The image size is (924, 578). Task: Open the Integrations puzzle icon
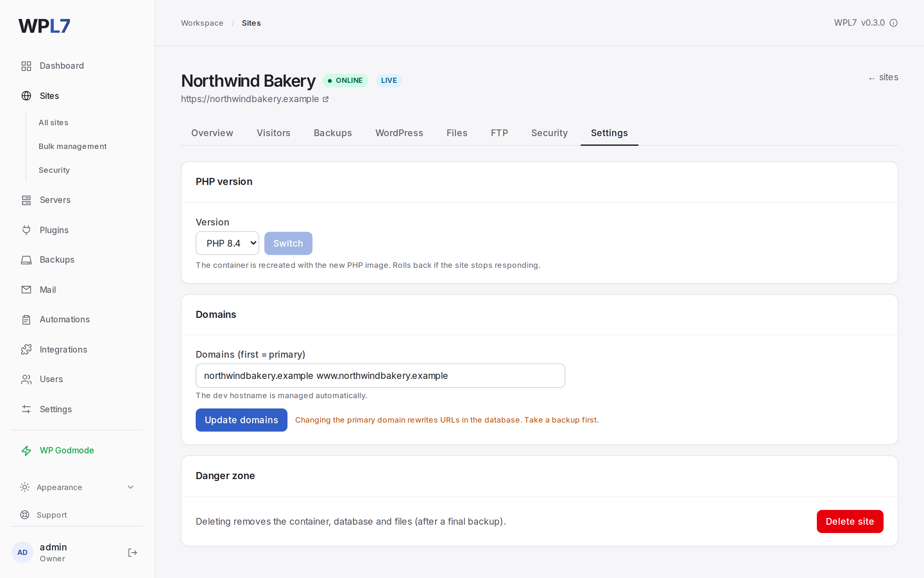coord(26,349)
